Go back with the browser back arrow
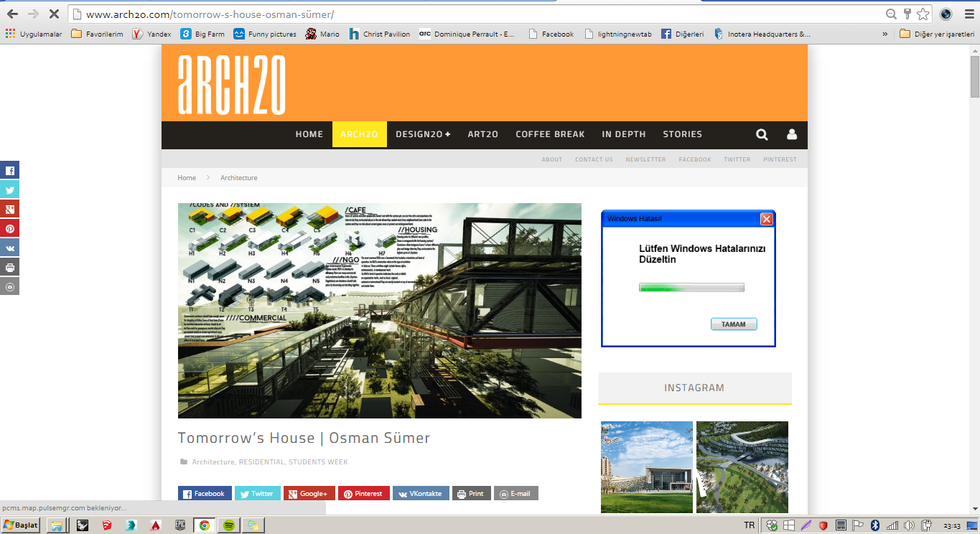Viewport: 980px width, 534px height. click(12, 14)
